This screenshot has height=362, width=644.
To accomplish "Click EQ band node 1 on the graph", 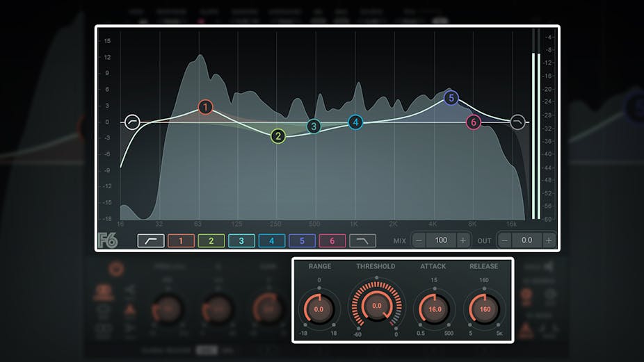I will point(205,107).
